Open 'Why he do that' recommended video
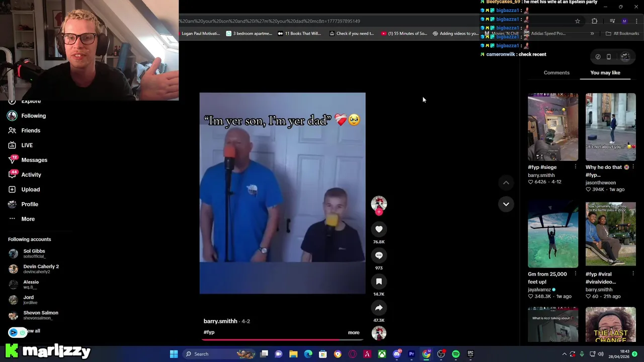644x362 pixels. click(x=610, y=127)
